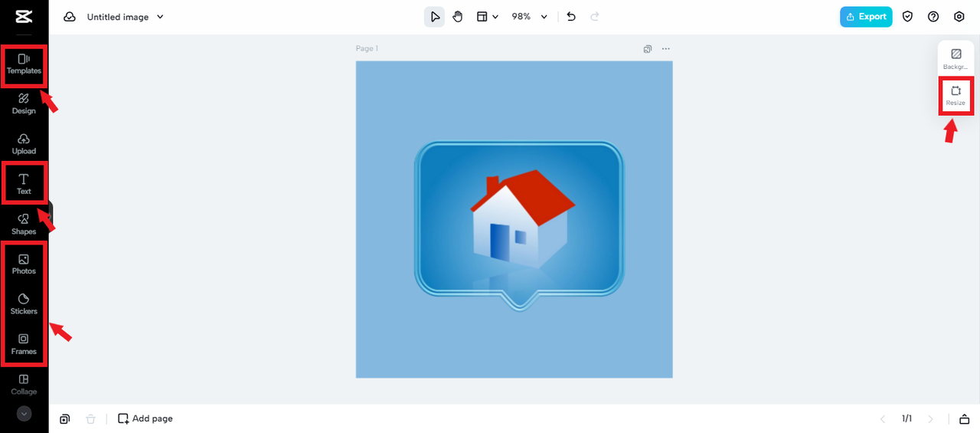
Task: Open Page 1 more options menu
Action: pyautogui.click(x=666, y=49)
